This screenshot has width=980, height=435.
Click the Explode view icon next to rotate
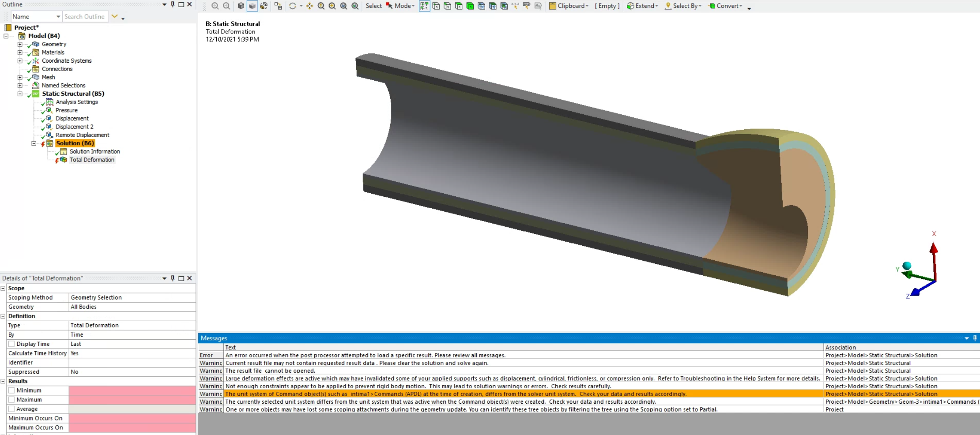pos(278,6)
